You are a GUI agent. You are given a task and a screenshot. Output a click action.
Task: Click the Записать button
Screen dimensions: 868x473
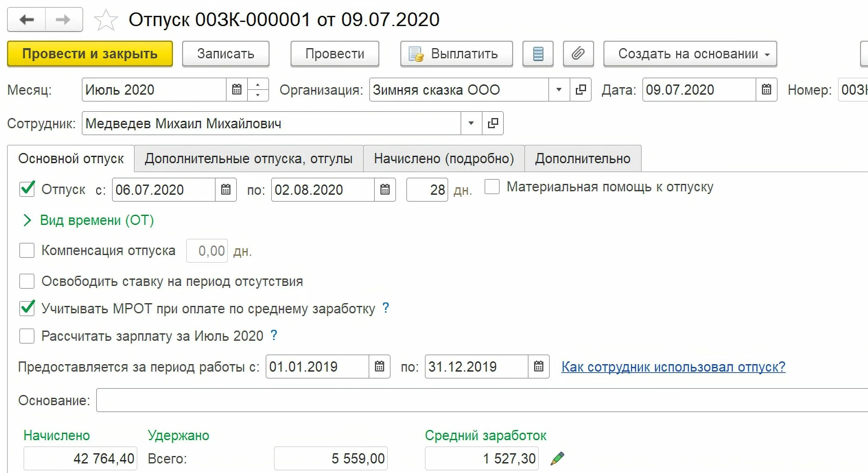point(226,54)
